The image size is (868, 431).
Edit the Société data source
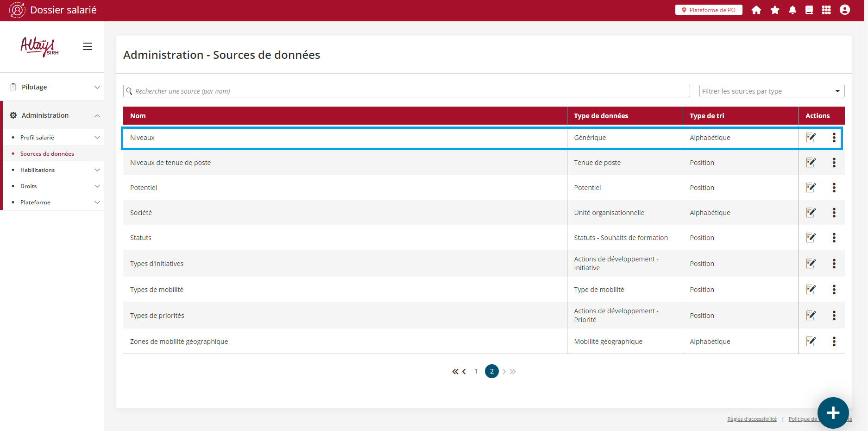click(811, 213)
